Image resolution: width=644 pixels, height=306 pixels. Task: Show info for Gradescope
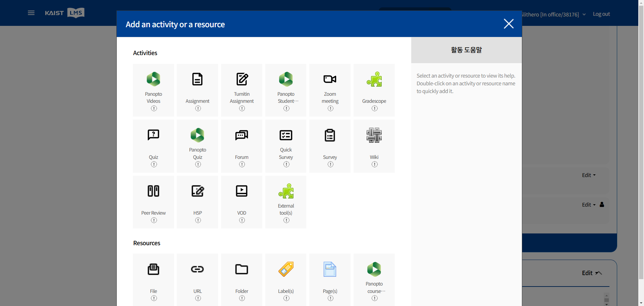point(375,108)
